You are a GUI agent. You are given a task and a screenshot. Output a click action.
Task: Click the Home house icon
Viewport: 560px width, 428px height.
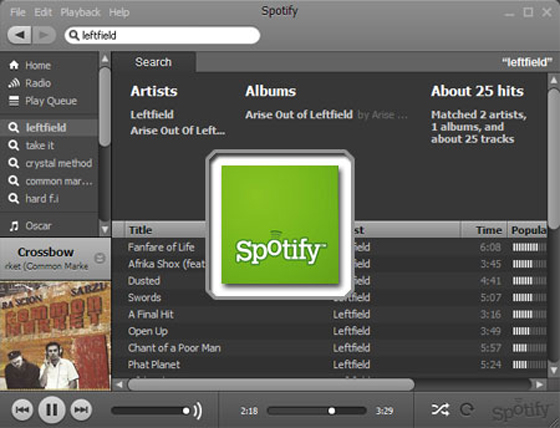coord(14,65)
